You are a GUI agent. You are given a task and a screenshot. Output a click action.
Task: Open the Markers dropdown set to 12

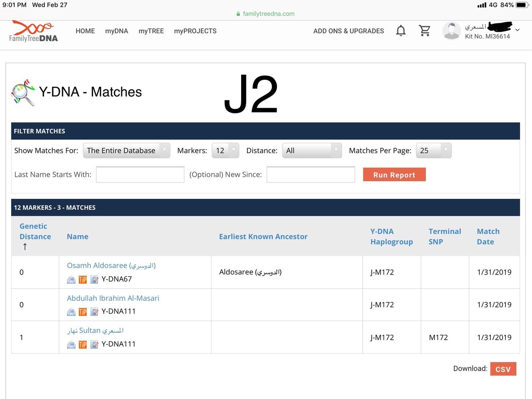(226, 151)
